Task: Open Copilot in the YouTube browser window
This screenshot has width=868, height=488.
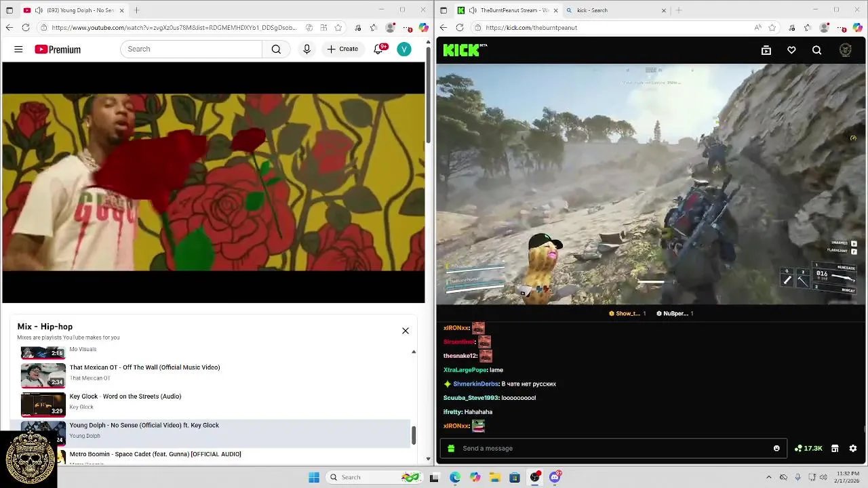Action: pyautogui.click(x=423, y=27)
